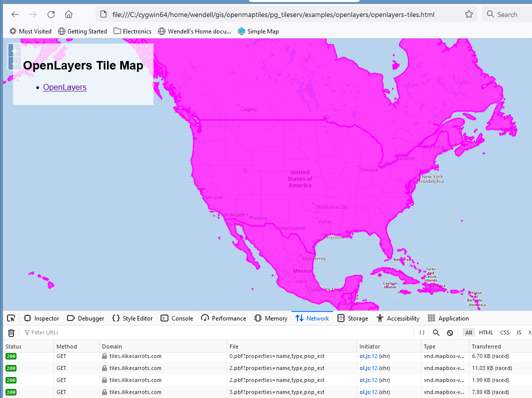532x398 pixels.
Task: Switch to the Console tab
Action: pyautogui.click(x=177, y=318)
